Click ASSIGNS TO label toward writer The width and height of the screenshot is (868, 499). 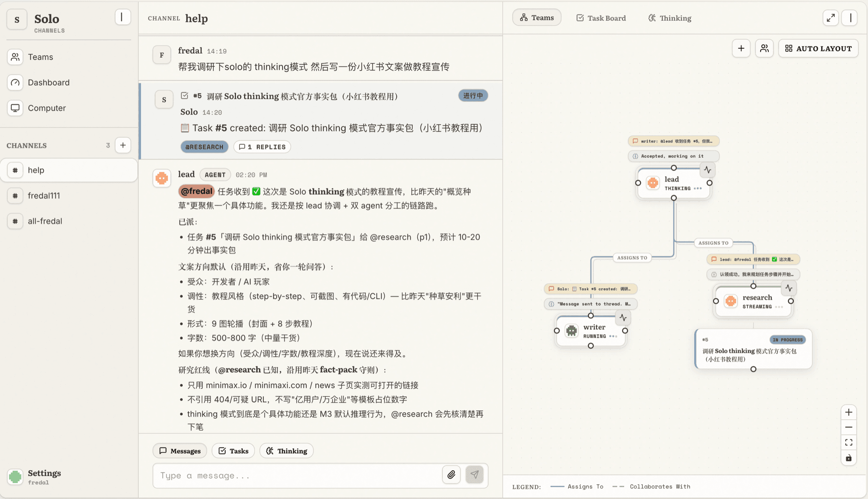(x=632, y=258)
